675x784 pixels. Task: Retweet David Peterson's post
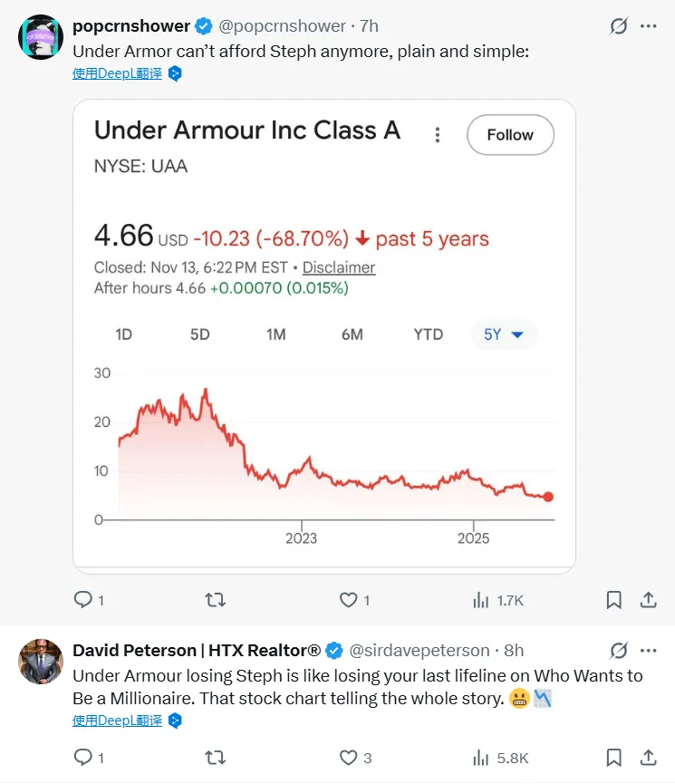tap(216, 758)
